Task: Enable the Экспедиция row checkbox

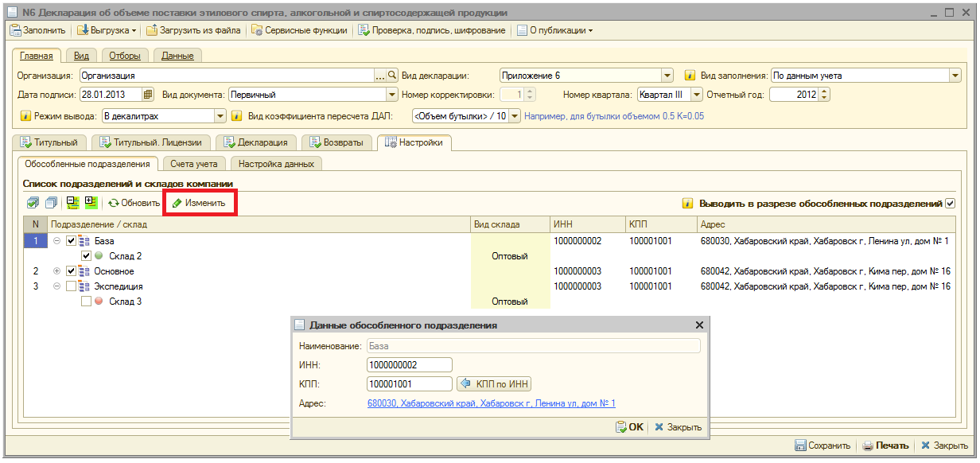Action: tap(71, 286)
